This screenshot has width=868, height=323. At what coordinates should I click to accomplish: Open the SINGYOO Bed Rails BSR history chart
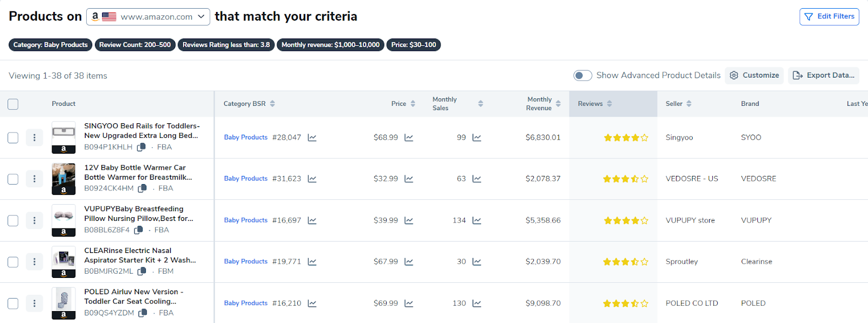pos(312,138)
